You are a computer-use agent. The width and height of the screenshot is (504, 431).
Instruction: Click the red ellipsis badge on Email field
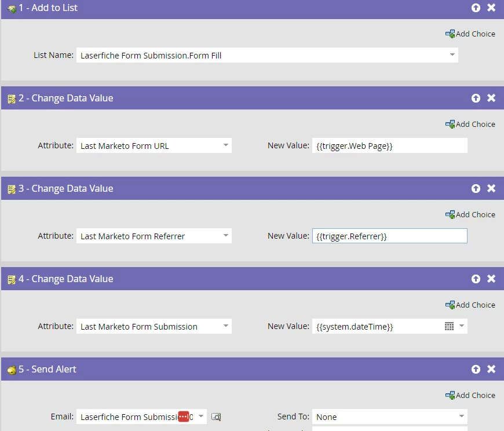pos(184,417)
